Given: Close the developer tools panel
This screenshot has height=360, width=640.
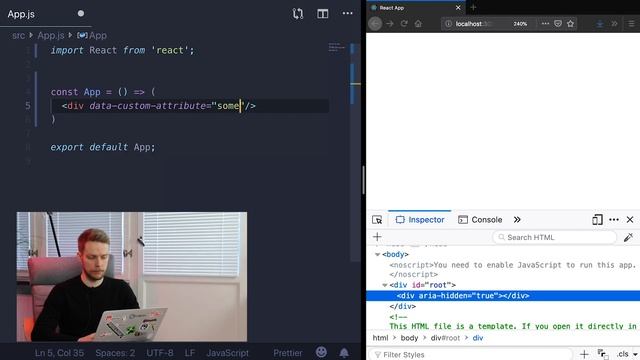Looking at the screenshot, I should tap(630, 220).
